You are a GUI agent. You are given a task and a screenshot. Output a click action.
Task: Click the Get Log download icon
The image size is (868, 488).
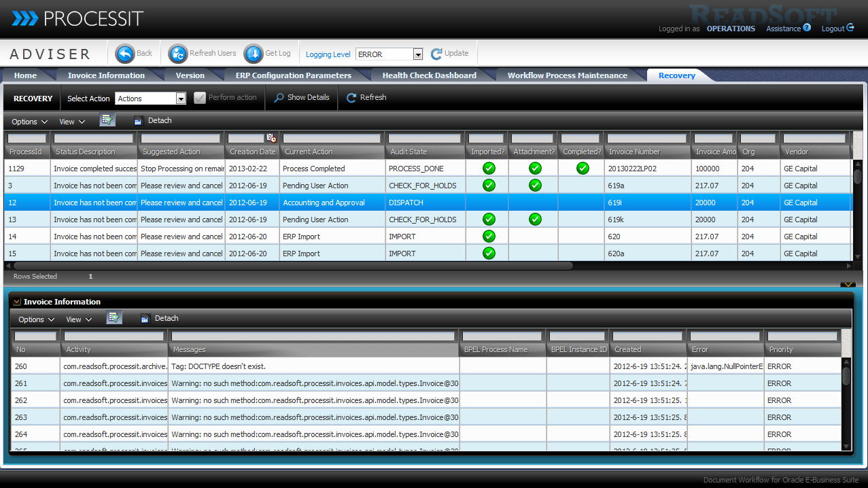click(x=254, y=54)
